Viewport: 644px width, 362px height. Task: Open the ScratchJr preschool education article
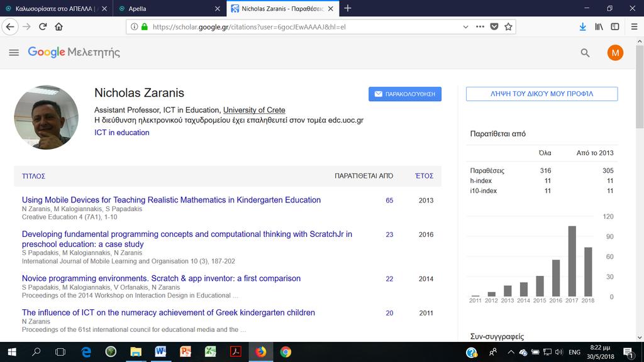coord(187,239)
